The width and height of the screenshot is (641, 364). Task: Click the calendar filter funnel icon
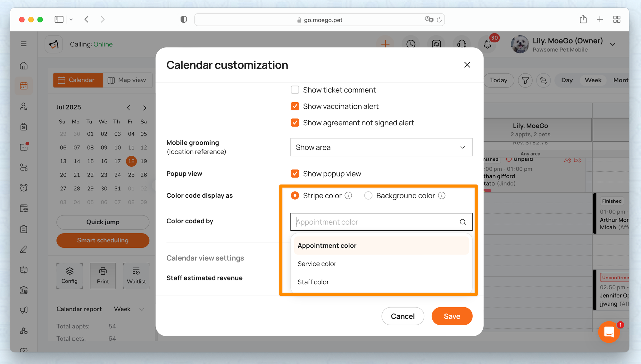[525, 80]
